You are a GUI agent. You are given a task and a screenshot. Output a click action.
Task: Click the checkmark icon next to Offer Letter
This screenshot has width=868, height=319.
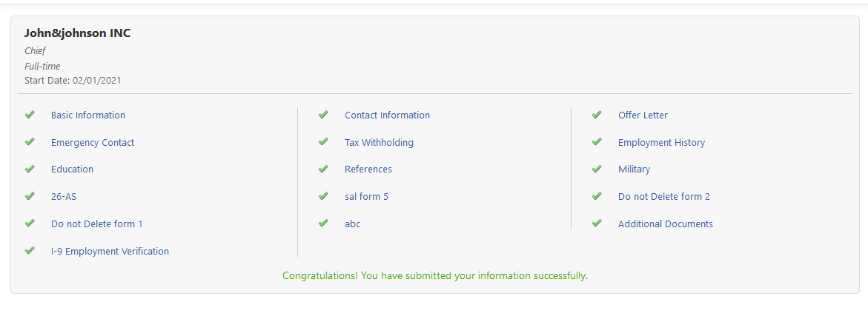pyautogui.click(x=597, y=115)
